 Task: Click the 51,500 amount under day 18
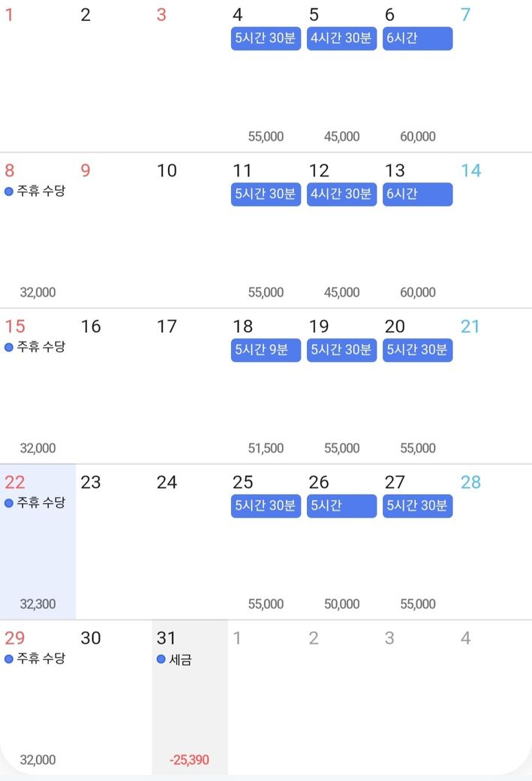[266, 448]
